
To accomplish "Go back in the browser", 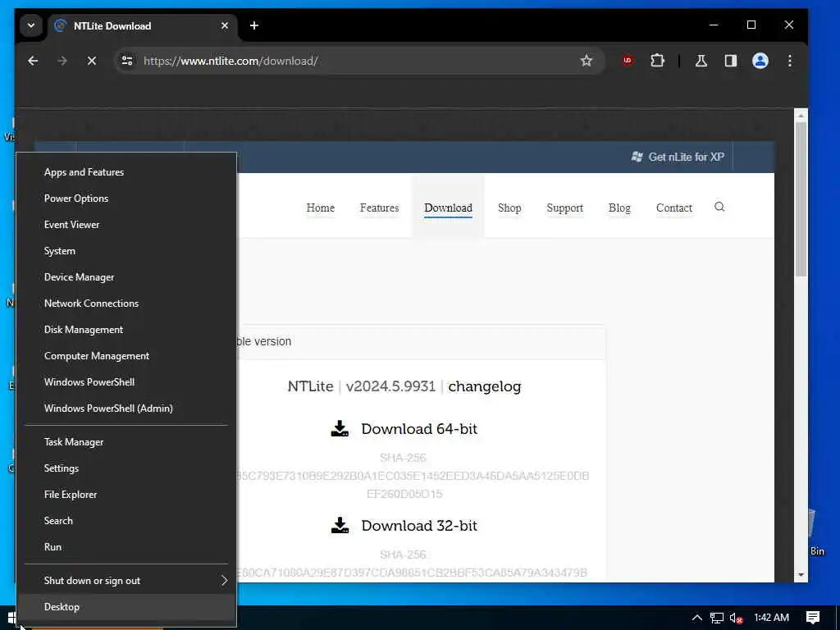I will pyautogui.click(x=33, y=61).
